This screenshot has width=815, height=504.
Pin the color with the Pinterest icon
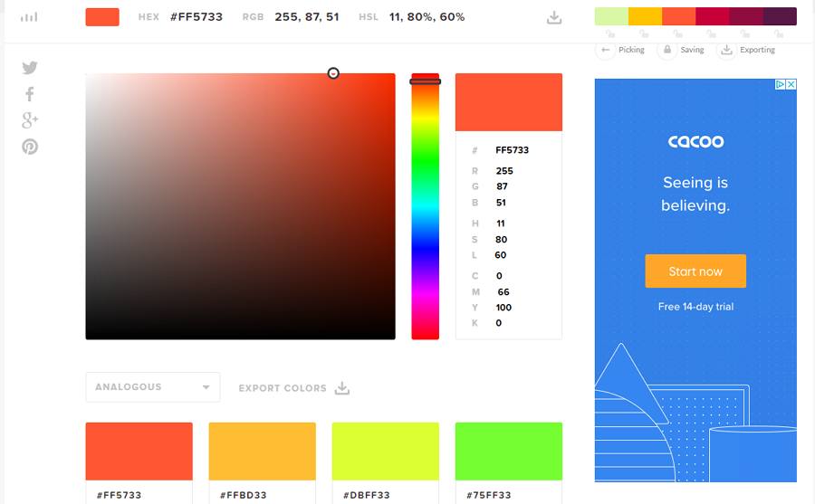[30, 147]
